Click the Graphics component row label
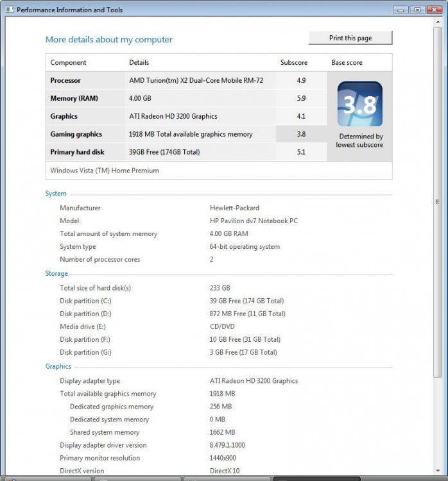The height and width of the screenshot is (481, 448). click(x=64, y=117)
